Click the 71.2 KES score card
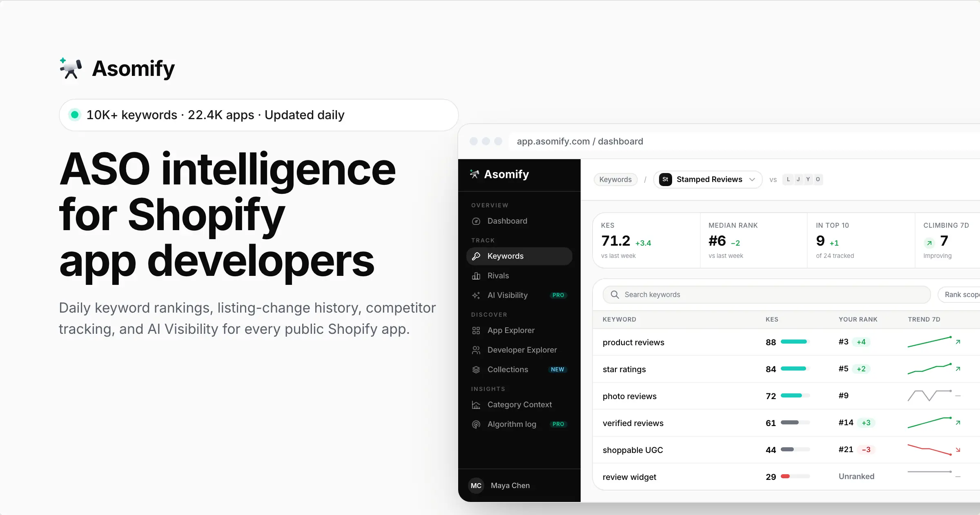Viewport: 980px width, 515px height. click(647, 241)
